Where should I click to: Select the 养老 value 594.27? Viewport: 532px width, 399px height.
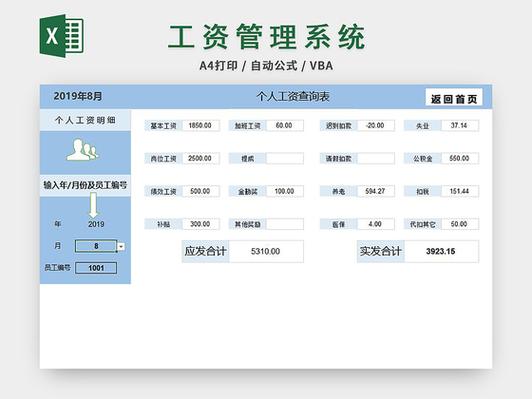pos(376,191)
